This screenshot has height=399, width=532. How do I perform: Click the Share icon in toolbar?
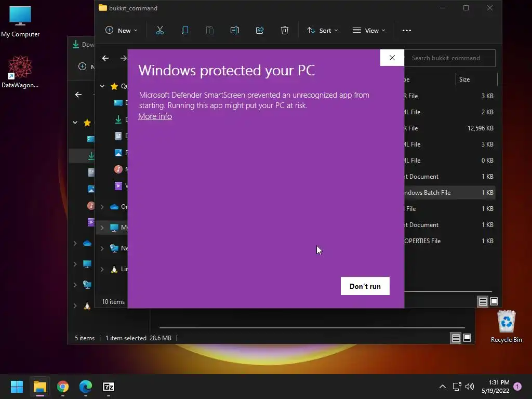pos(260,31)
